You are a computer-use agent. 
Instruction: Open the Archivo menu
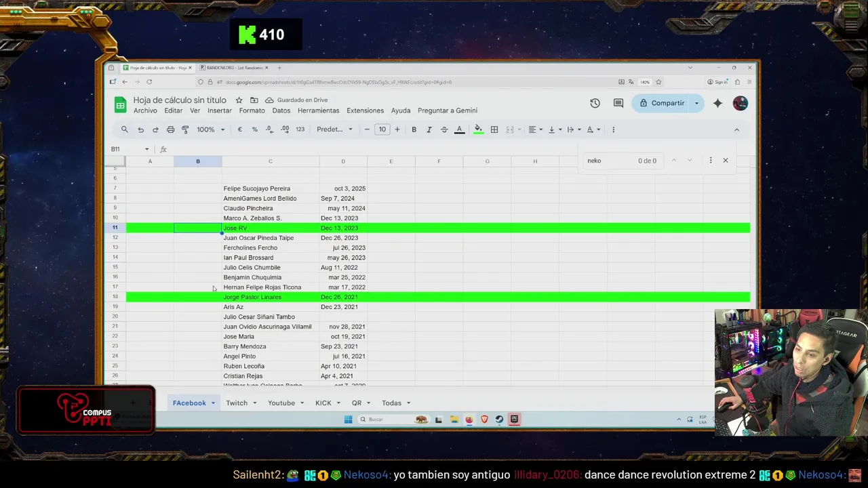tap(145, 110)
